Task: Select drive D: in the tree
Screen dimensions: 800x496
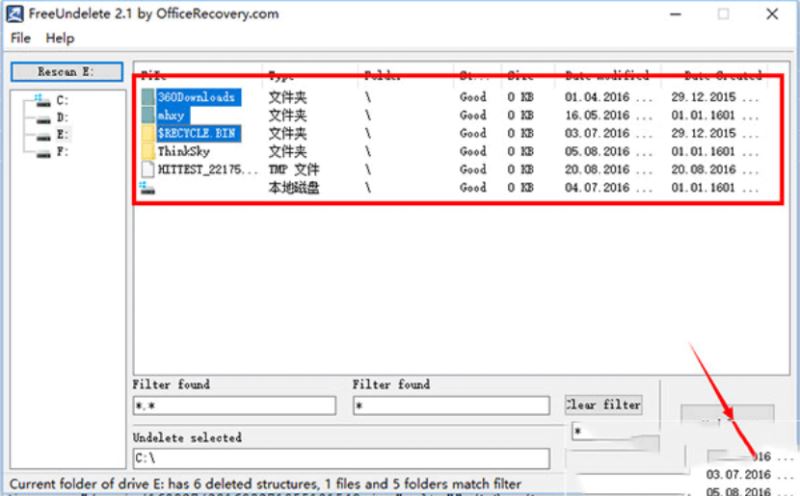Action: point(62,118)
